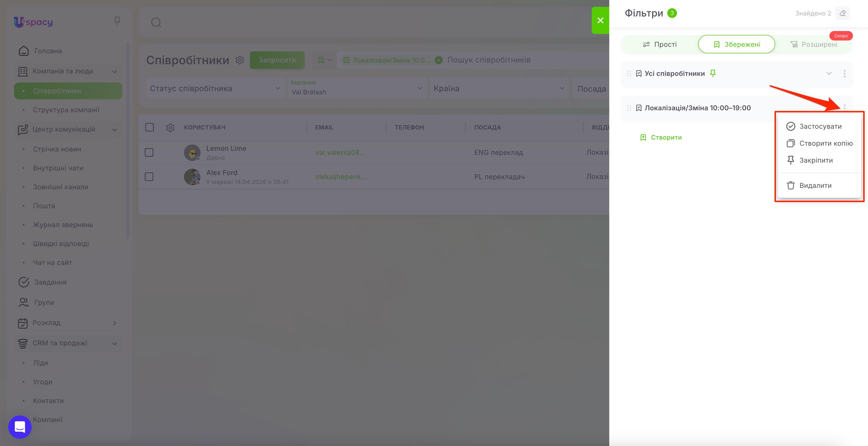Click the table column settings gear icon
The height and width of the screenshot is (446, 868).
(x=170, y=127)
